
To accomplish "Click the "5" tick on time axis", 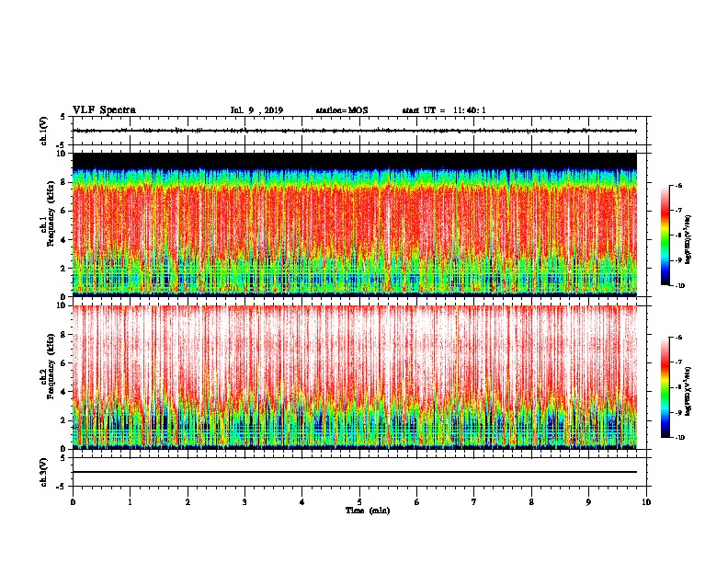I will [x=359, y=502].
